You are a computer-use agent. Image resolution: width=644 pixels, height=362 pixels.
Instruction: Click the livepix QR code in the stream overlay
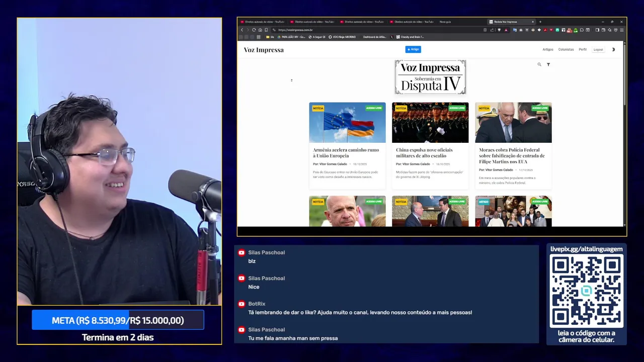(x=587, y=291)
